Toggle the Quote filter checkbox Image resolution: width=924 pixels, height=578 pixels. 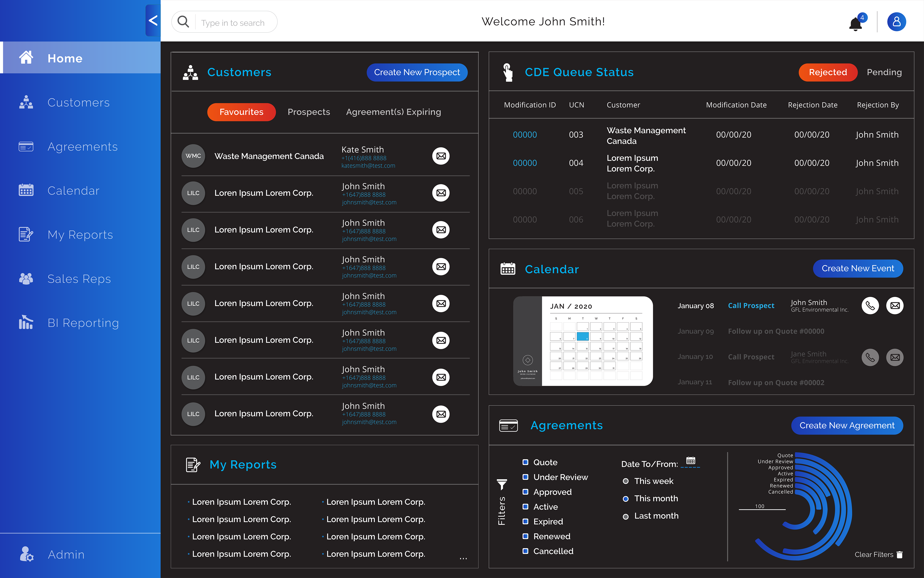(525, 462)
